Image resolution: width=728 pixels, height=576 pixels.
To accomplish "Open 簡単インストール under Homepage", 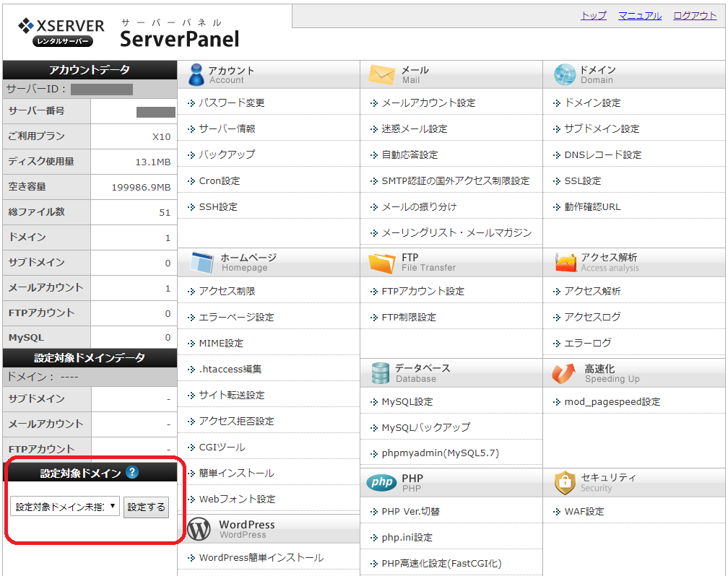I will [236, 473].
